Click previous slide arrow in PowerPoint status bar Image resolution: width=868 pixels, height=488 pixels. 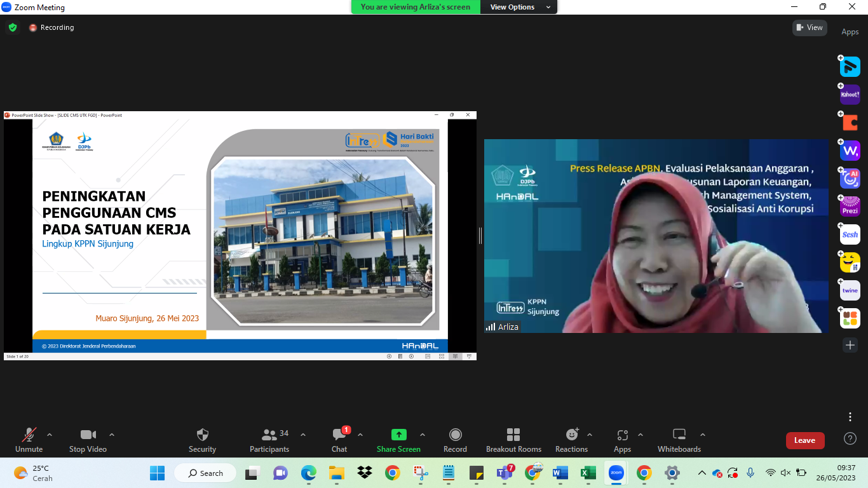[x=389, y=356]
